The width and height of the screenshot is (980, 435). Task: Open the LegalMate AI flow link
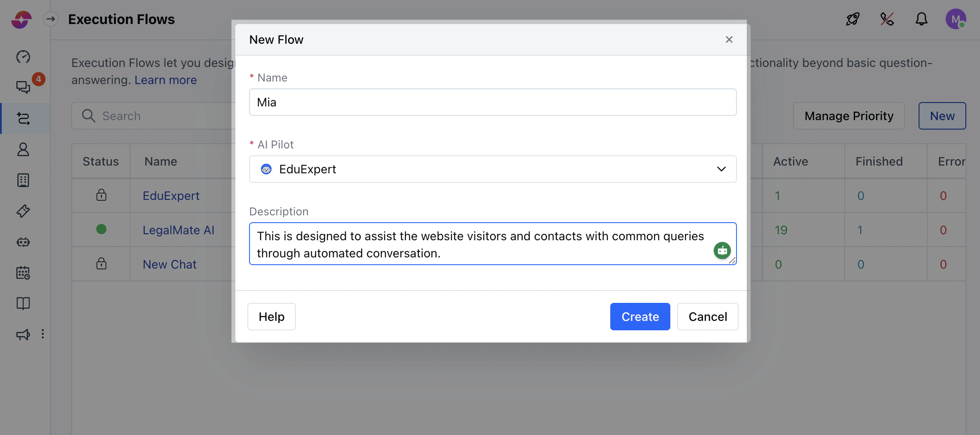click(x=178, y=230)
